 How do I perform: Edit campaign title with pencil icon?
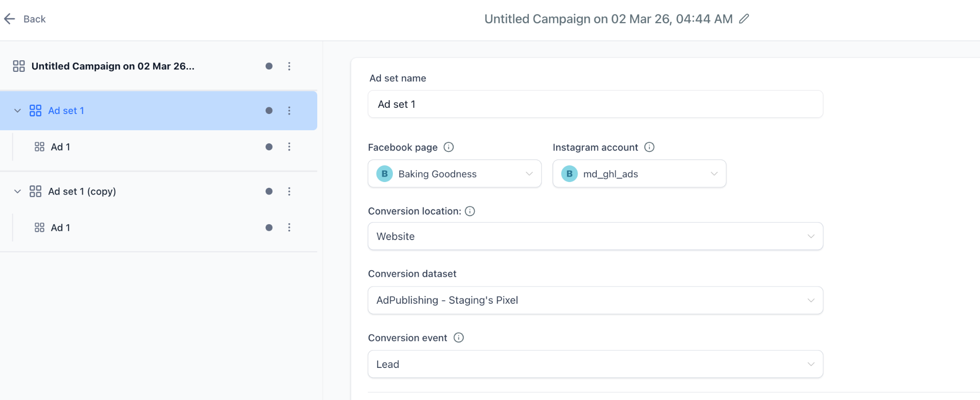744,19
